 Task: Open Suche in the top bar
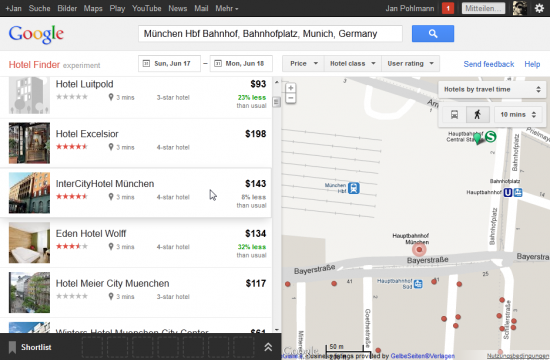pos(39,8)
